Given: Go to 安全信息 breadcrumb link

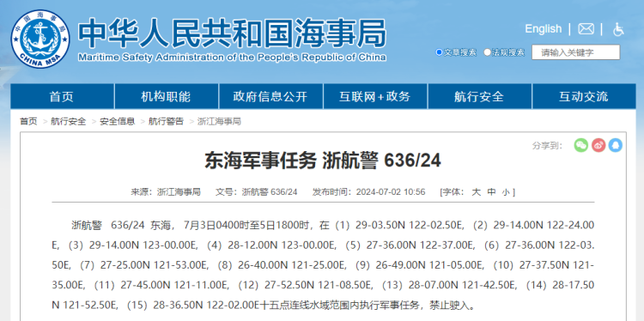Looking at the screenshot, I should [117, 121].
